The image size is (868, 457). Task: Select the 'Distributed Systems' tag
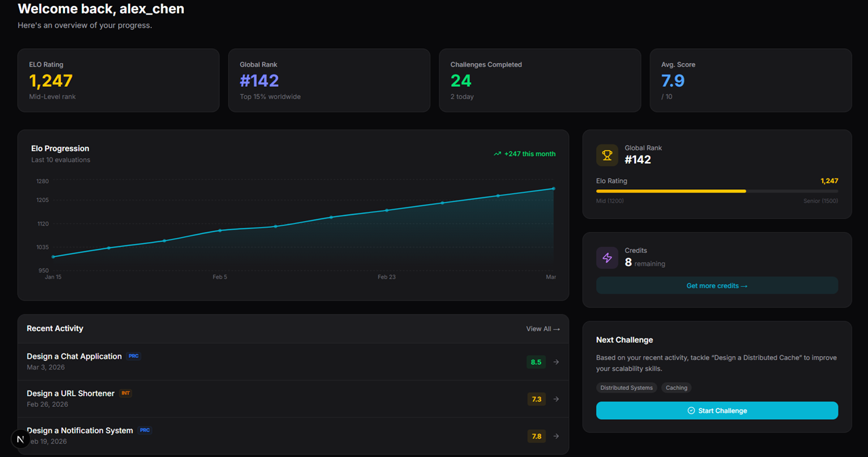(x=627, y=388)
